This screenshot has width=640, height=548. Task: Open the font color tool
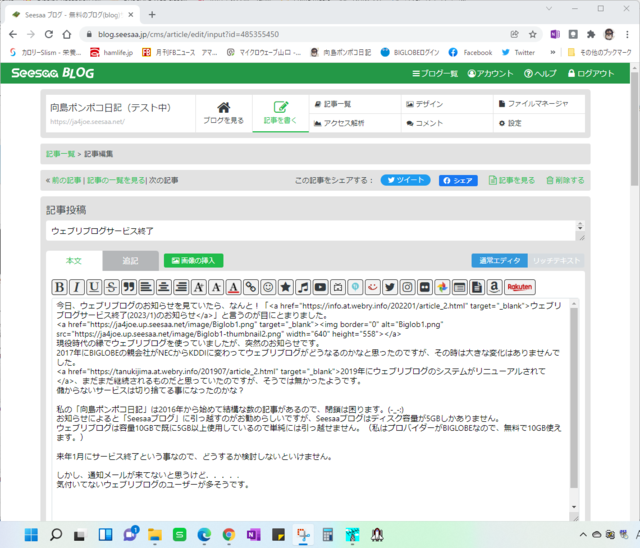point(233,287)
